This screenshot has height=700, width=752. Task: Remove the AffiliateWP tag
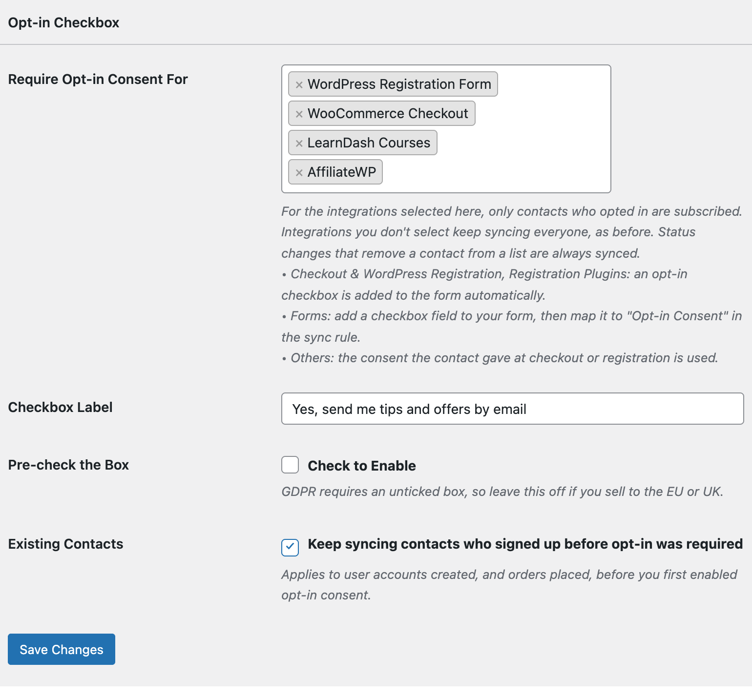coord(299,172)
